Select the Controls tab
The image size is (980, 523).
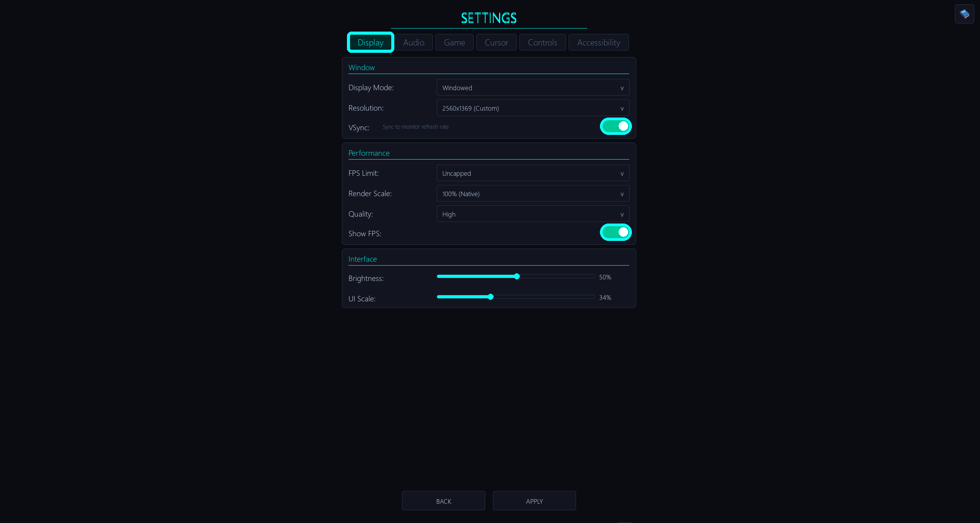(x=542, y=42)
